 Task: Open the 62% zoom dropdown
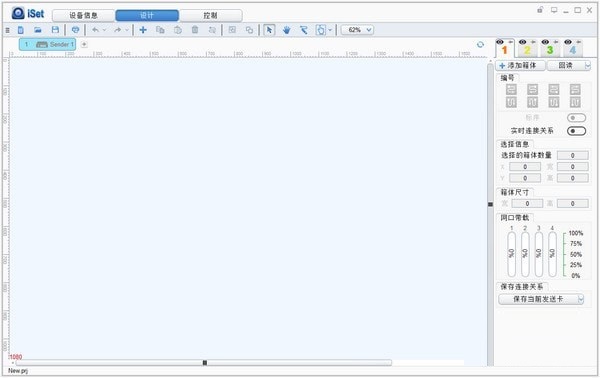coord(357,30)
